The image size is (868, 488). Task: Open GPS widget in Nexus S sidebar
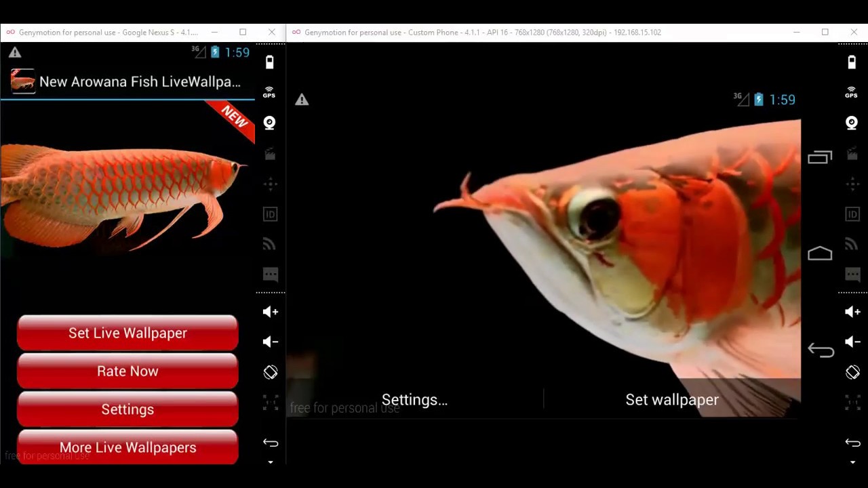click(270, 93)
